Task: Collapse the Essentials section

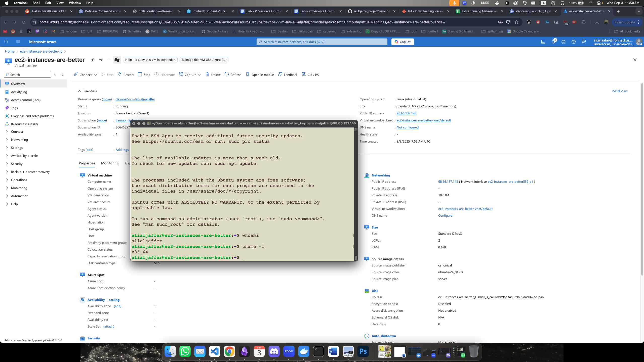Action: coord(79,91)
